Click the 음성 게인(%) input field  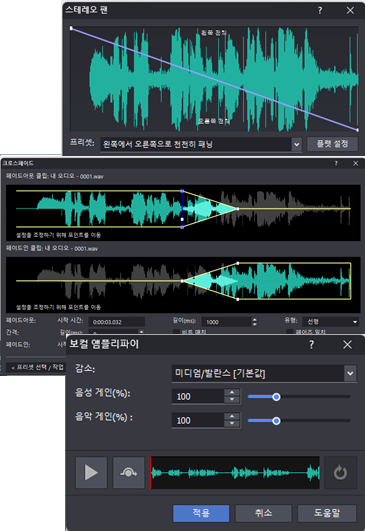click(198, 397)
